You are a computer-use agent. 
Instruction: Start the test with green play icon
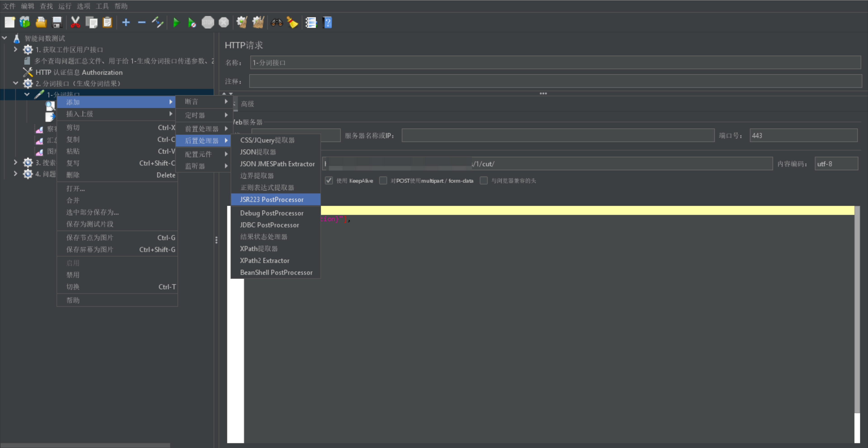tap(176, 23)
